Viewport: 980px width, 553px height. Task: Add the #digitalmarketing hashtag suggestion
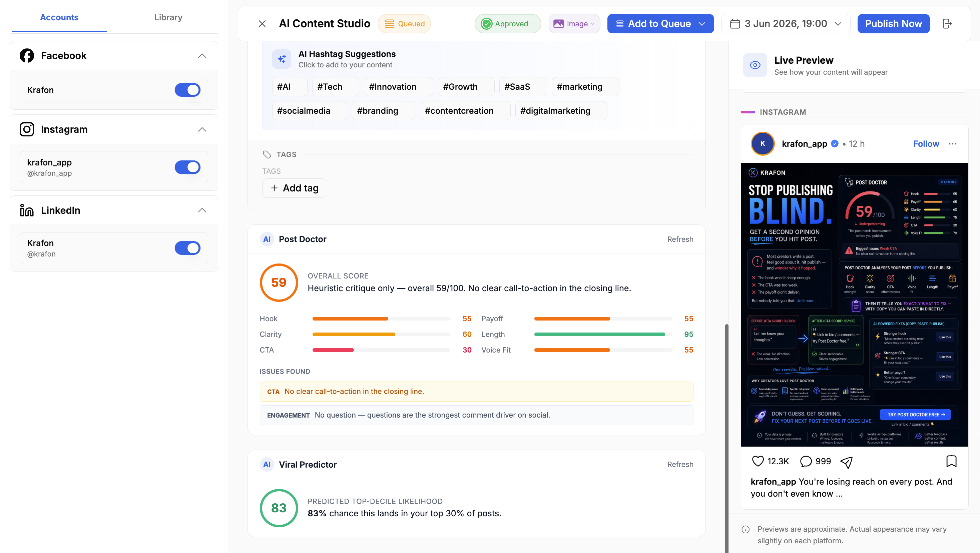coord(561,111)
